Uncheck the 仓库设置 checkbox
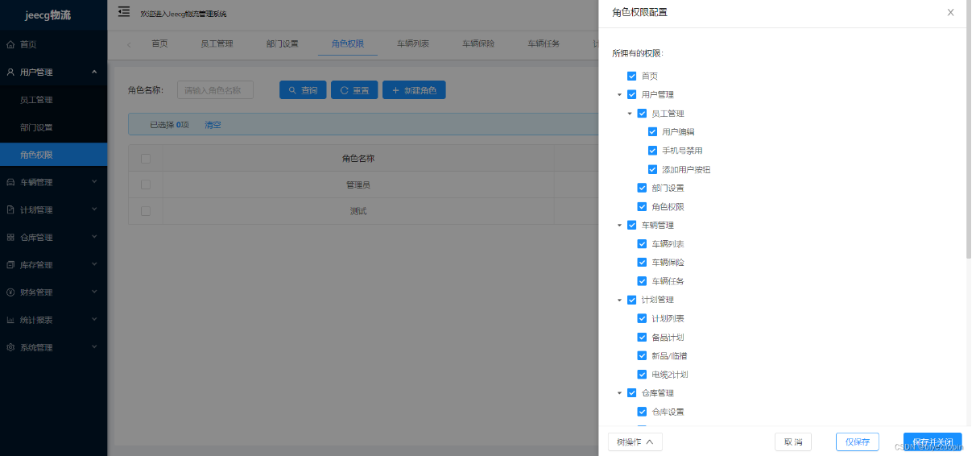Image resolution: width=980 pixels, height=456 pixels. point(643,412)
